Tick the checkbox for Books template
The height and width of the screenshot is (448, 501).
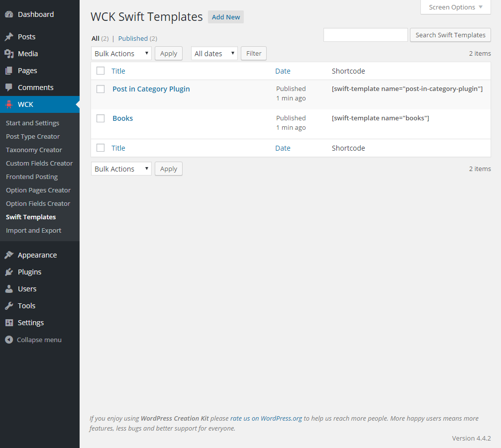click(x=100, y=118)
